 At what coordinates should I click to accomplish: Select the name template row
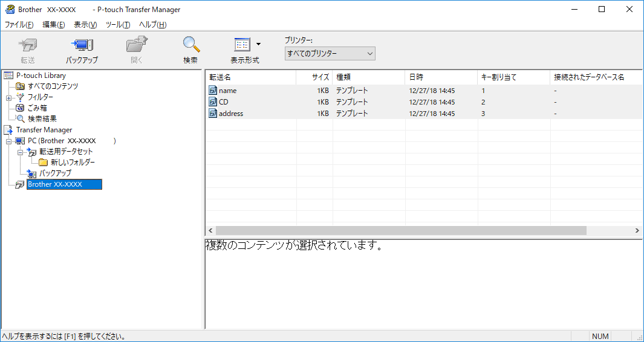423,90
